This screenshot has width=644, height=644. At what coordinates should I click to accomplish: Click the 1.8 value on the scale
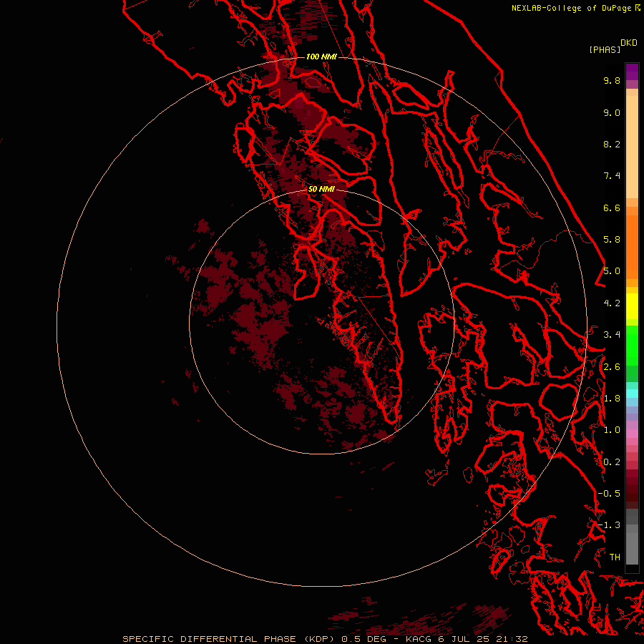pos(612,399)
